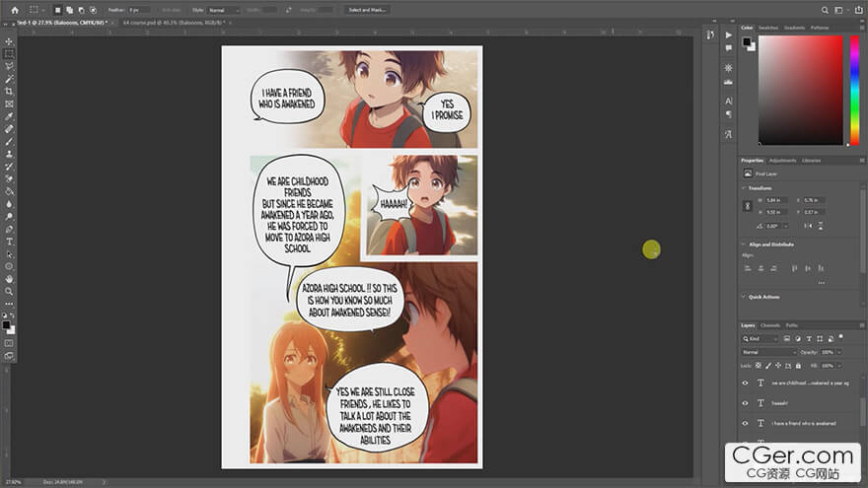
Task: Activate the Zoom tool
Action: [x=9, y=292]
